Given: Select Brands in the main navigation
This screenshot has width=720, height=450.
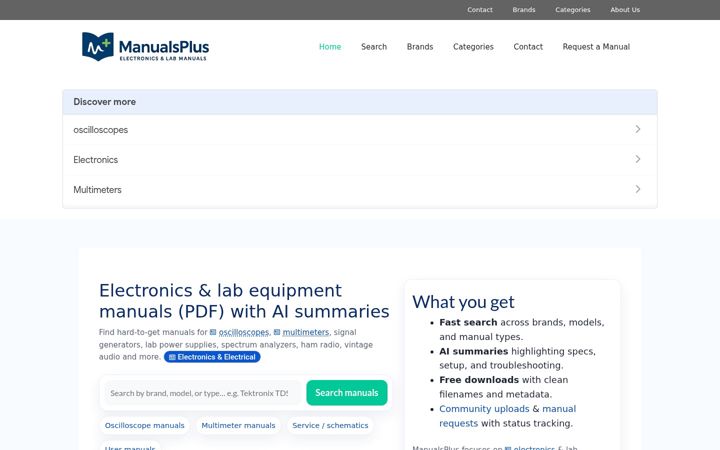Looking at the screenshot, I should (420, 47).
